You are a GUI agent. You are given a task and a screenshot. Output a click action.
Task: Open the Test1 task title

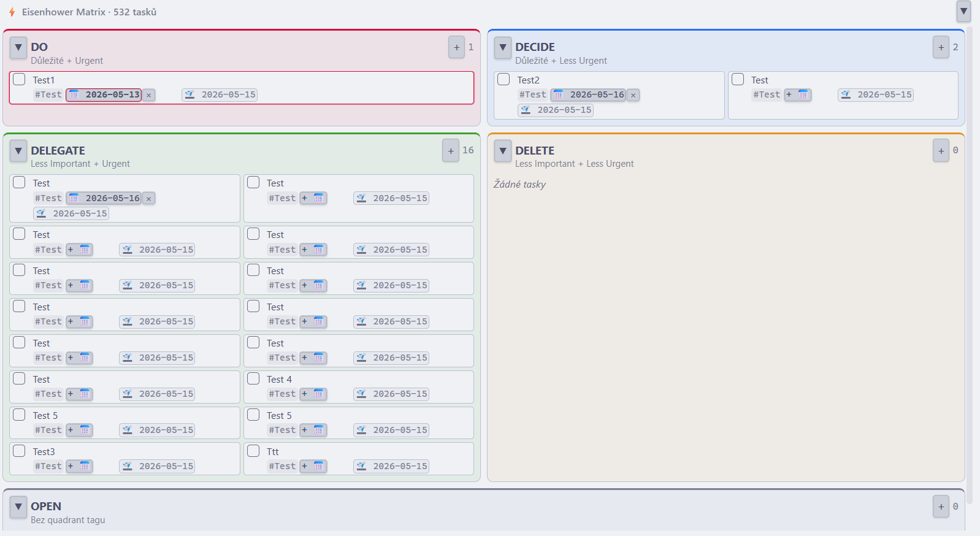(x=44, y=80)
